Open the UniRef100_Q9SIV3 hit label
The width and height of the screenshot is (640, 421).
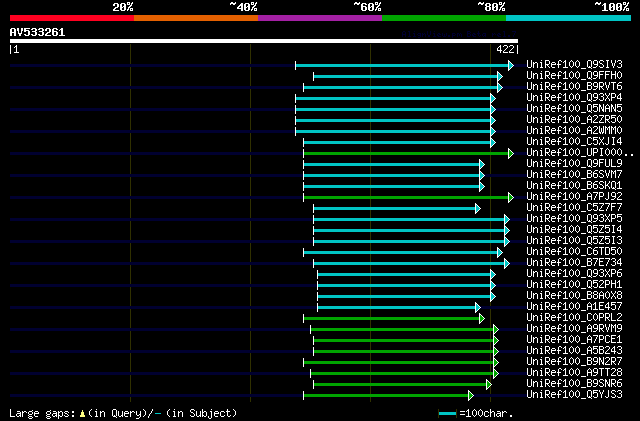[574, 65]
